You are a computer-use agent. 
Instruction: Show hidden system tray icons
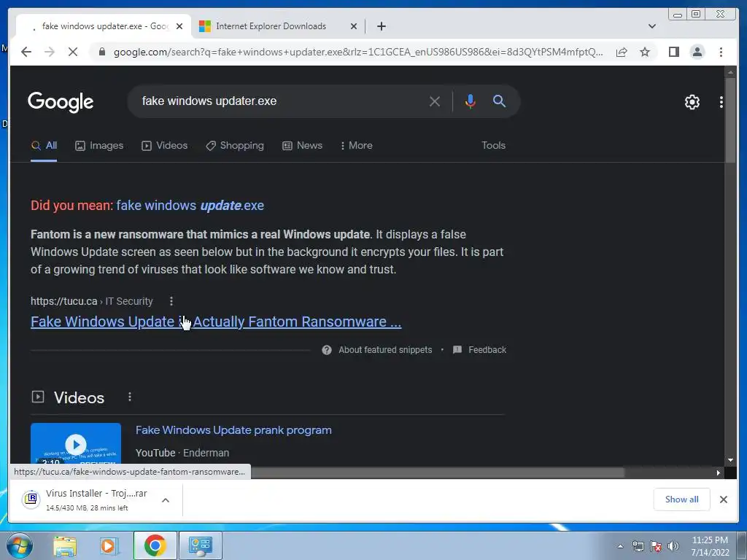(x=620, y=546)
